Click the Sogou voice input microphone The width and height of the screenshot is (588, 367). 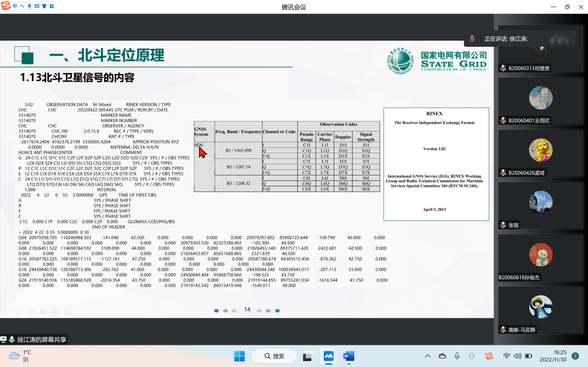[30, 6]
